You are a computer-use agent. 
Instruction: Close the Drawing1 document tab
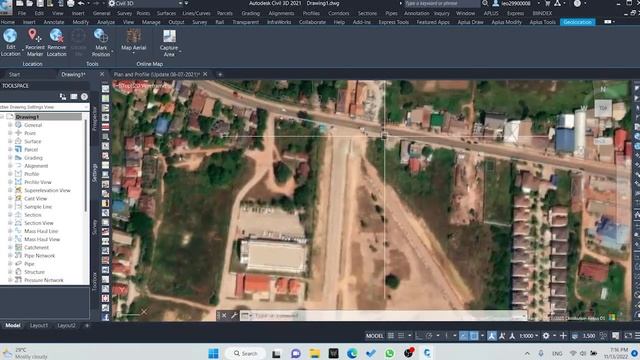[x=102, y=74]
